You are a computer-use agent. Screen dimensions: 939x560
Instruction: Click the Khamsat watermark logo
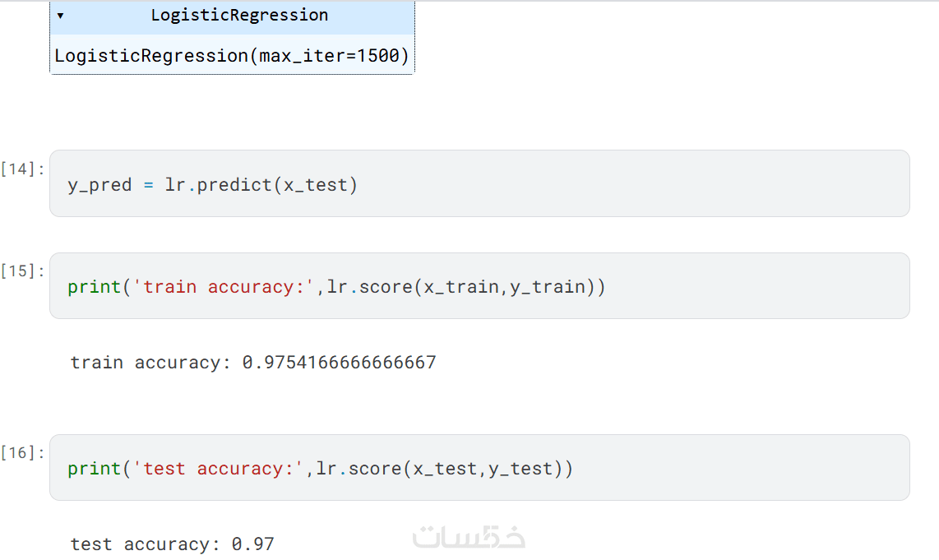coord(469,537)
